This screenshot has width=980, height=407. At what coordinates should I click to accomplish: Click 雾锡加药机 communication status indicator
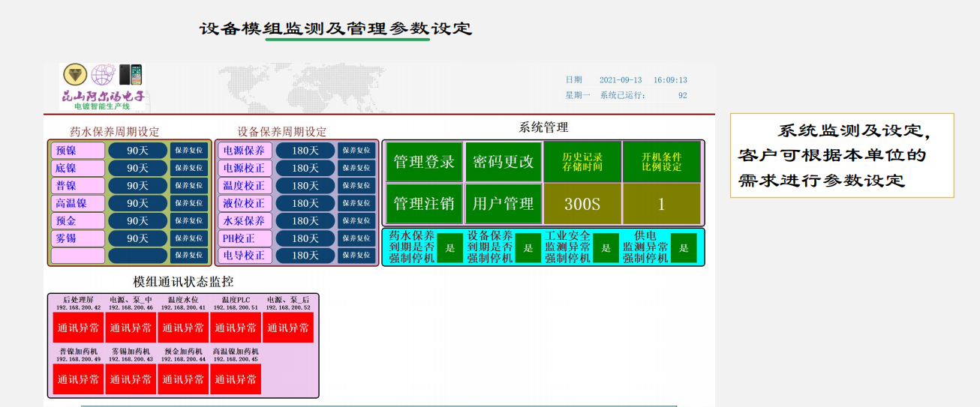[131, 379]
